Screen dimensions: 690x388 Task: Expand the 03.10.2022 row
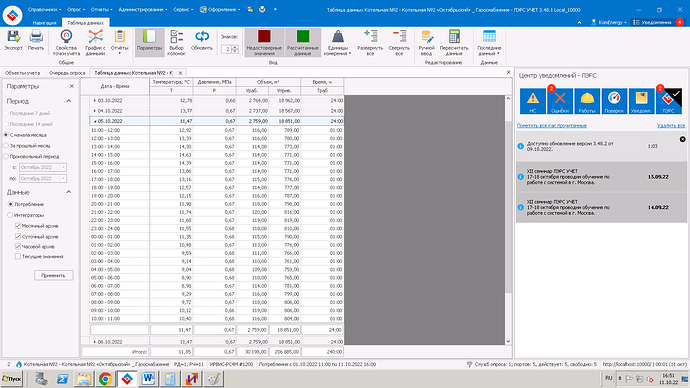click(95, 101)
